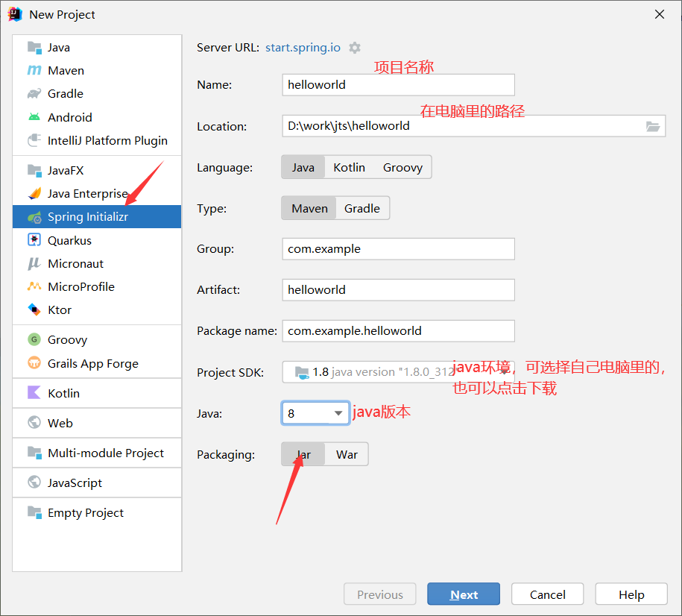Pick Kotlin from the left list

pos(97,393)
